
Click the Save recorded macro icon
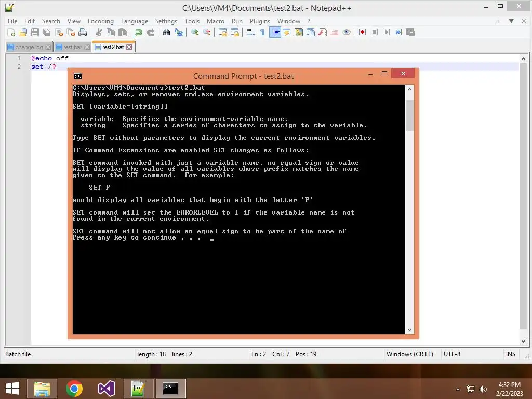(410, 32)
